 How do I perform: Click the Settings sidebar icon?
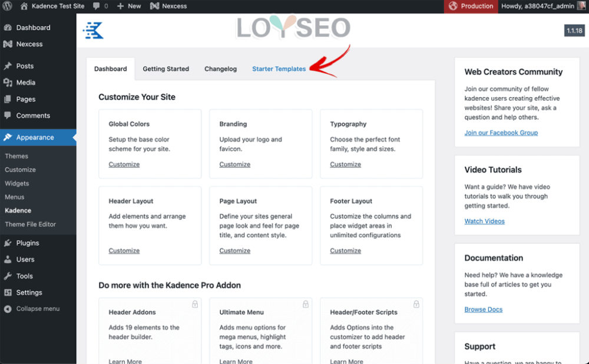8,292
